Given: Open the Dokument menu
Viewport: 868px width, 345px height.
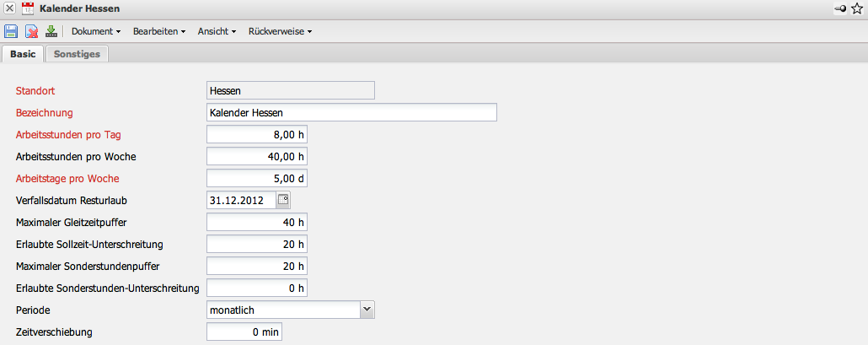Looking at the screenshot, I should click(x=96, y=32).
